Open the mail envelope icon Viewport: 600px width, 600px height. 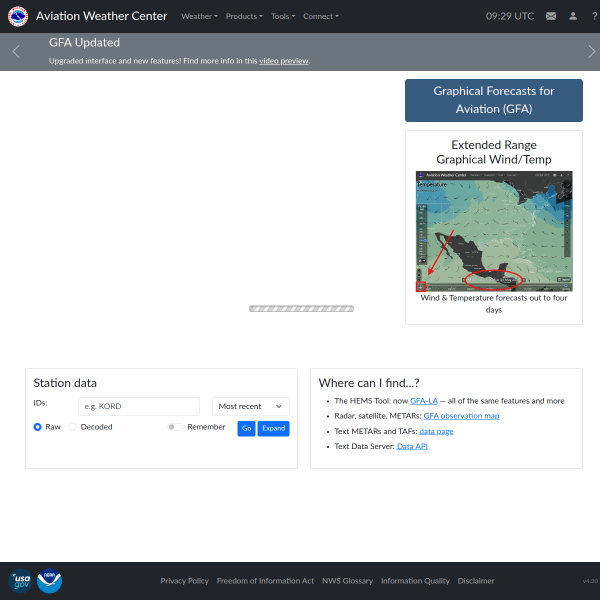point(551,16)
